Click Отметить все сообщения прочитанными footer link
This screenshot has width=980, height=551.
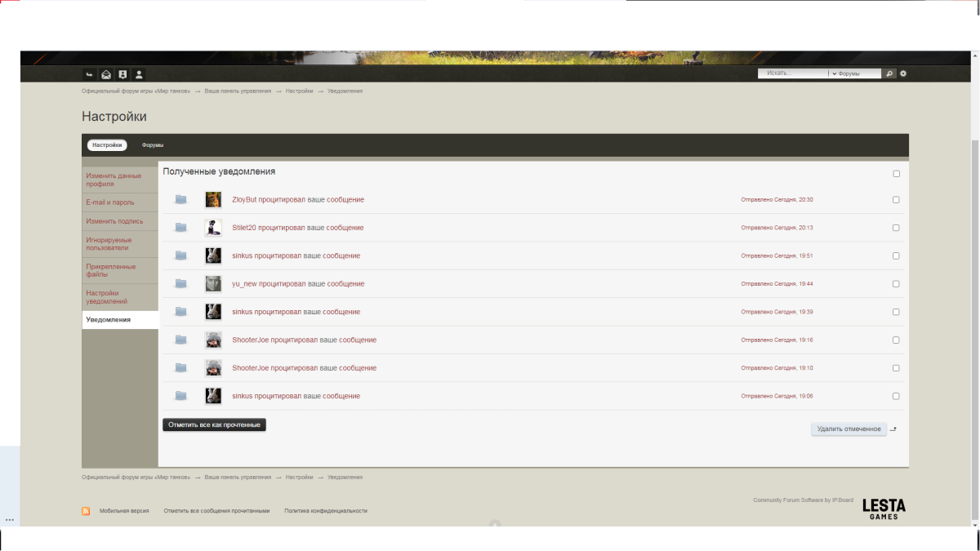click(216, 511)
